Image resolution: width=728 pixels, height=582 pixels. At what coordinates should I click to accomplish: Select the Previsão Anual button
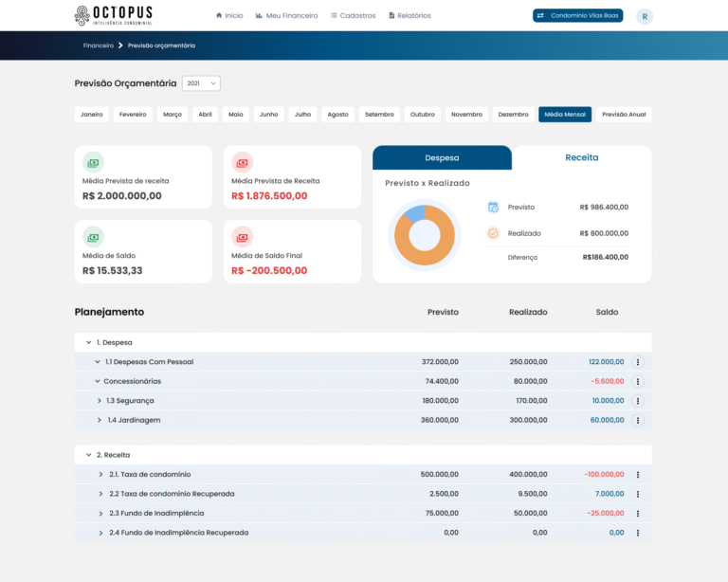[x=624, y=115]
